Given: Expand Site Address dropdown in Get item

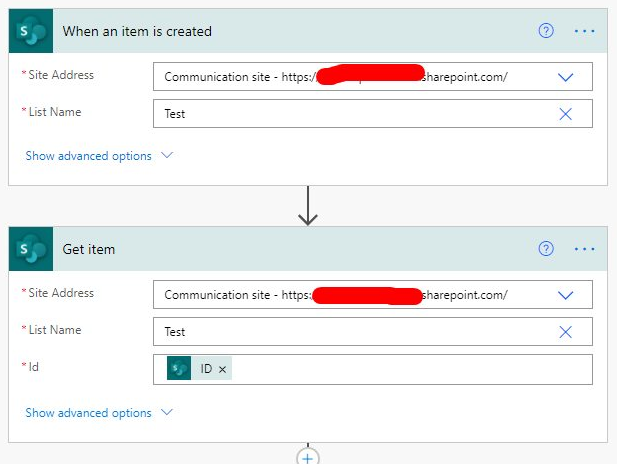Looking at the screenshot, I should tap(565, 295).
